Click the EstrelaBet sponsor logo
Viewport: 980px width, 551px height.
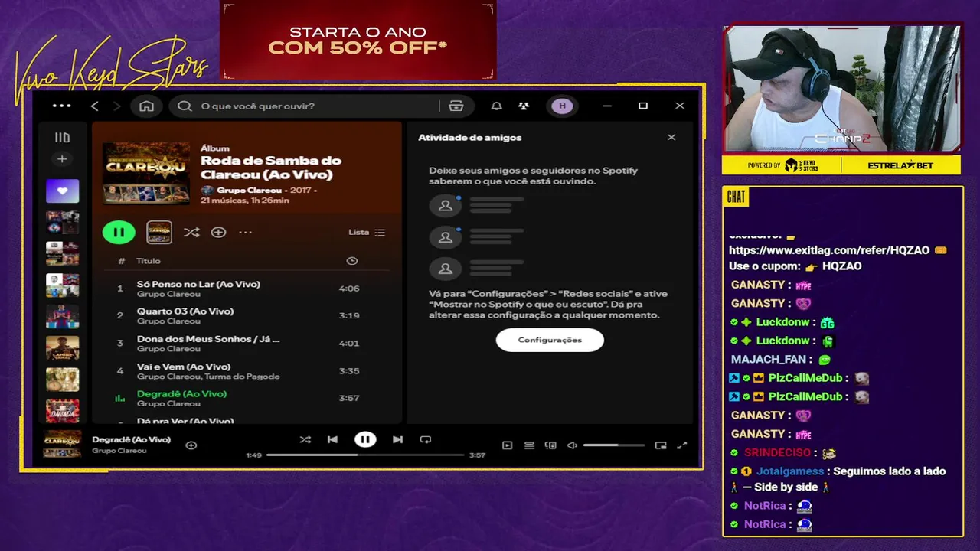(x=900, y=165)
